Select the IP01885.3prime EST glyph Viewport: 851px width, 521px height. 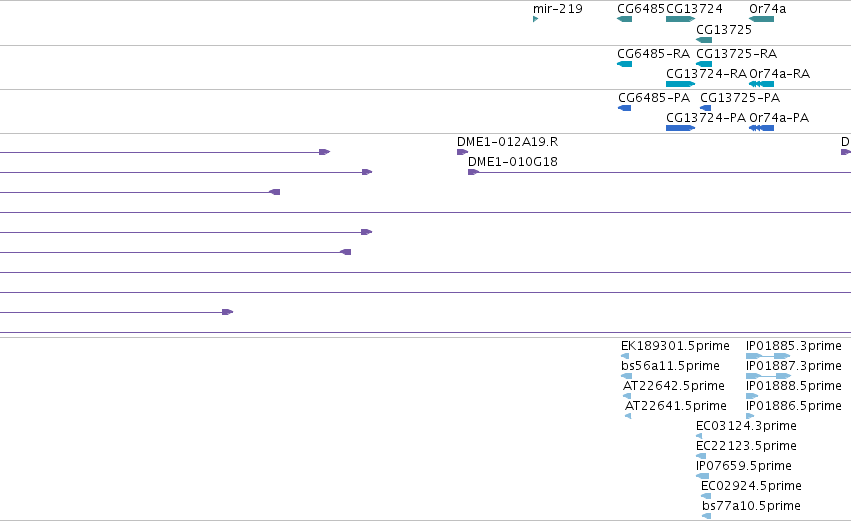(768, 356)
